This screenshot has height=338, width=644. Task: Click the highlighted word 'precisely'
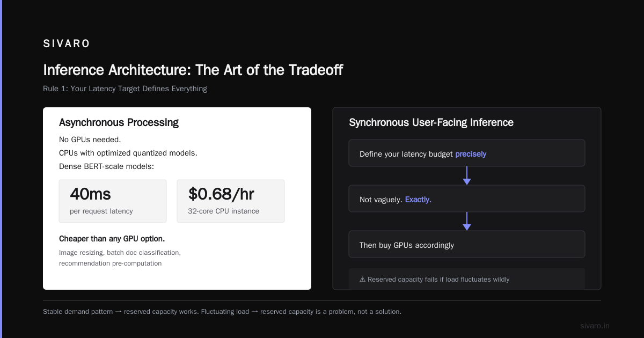[x=471, y=154]
